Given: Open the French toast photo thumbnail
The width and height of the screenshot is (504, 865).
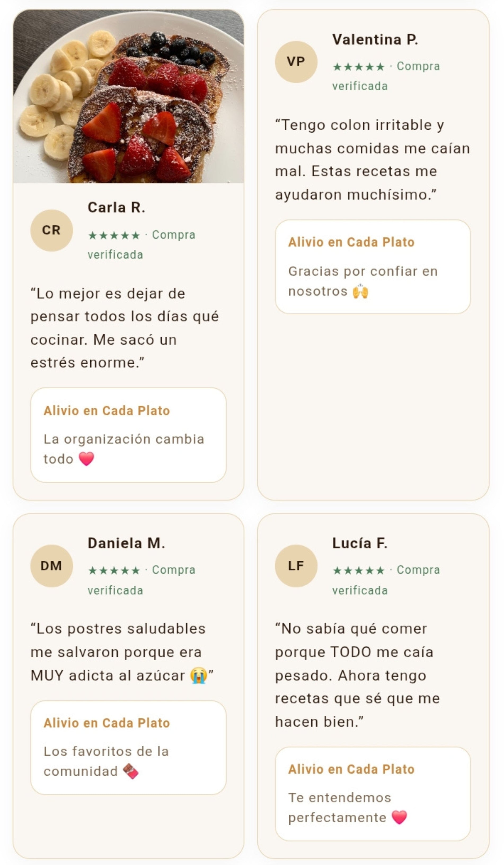Looking at the screenshot, I should click(128, 96).
